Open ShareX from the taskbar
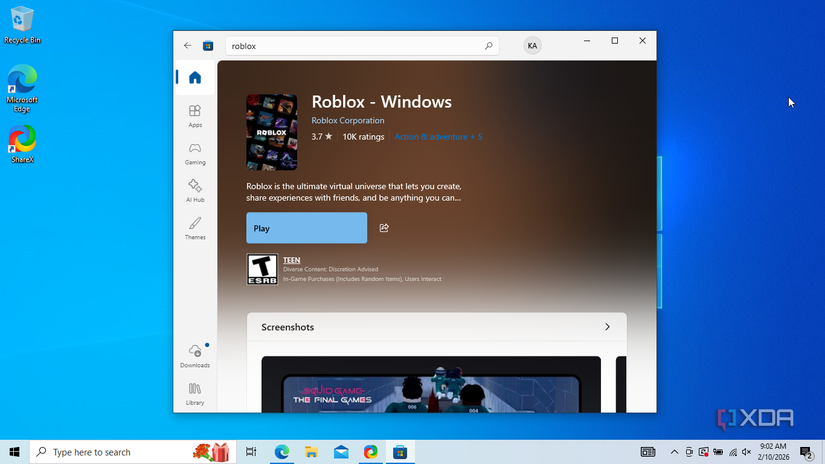The image size is (825, 464). pyautogui.click(x=370, y=452)
